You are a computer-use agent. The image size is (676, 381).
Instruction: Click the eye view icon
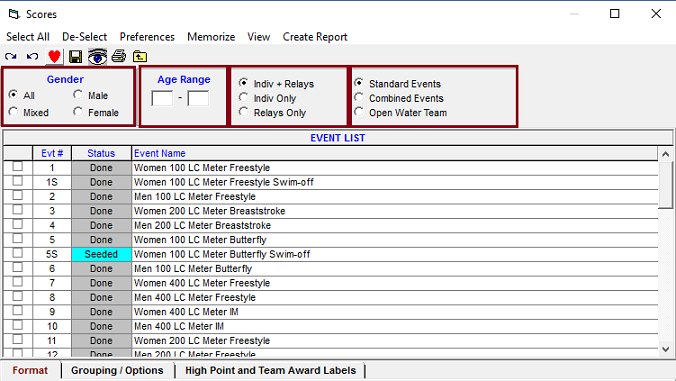97,56
